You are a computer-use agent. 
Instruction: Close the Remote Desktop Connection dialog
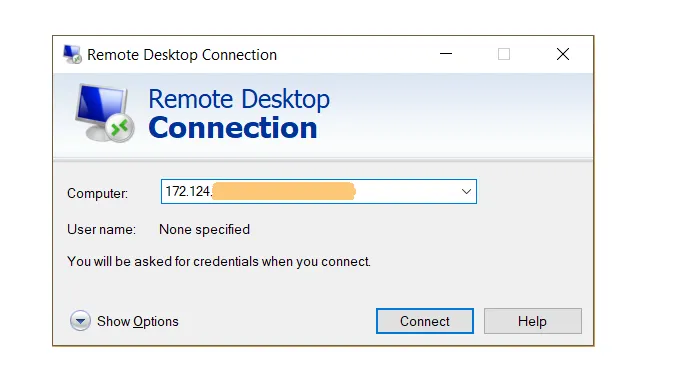[563, 54]
